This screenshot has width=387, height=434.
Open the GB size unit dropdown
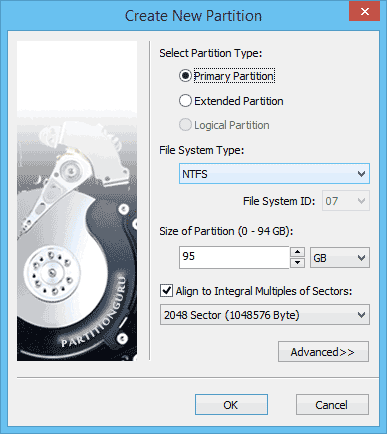click(340, 258)
